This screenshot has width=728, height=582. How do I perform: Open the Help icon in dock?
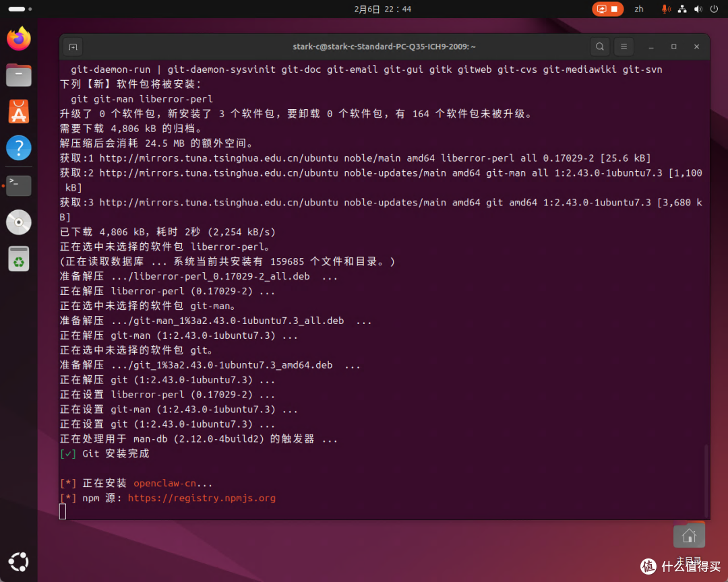click(19, 148)
